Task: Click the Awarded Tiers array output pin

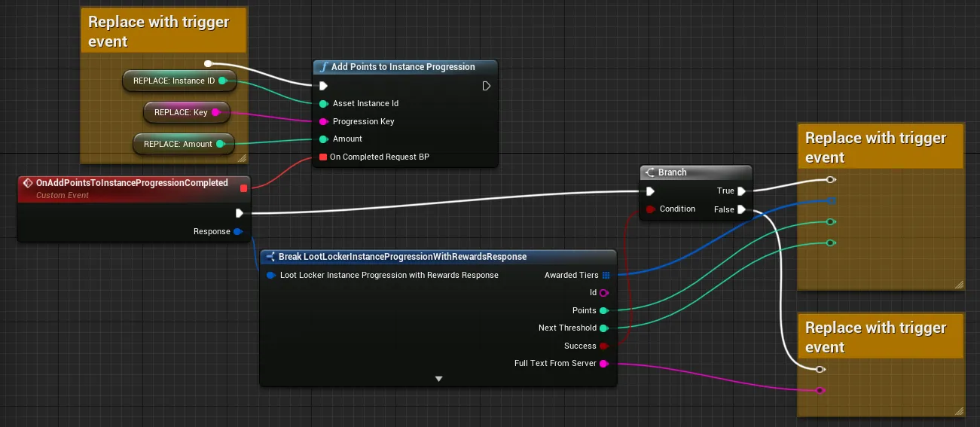Action: click(606, 276)
